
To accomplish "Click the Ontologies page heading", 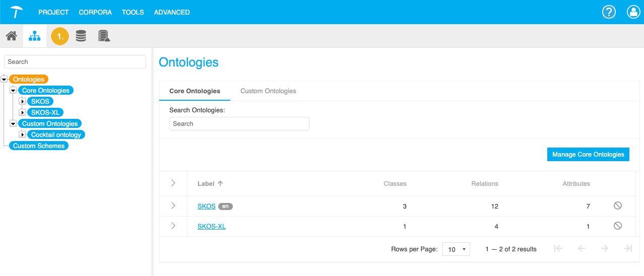I will 188,62.
